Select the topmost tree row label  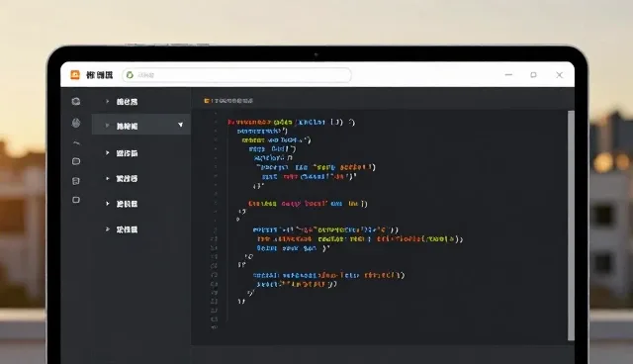click(x=128, y=102)
